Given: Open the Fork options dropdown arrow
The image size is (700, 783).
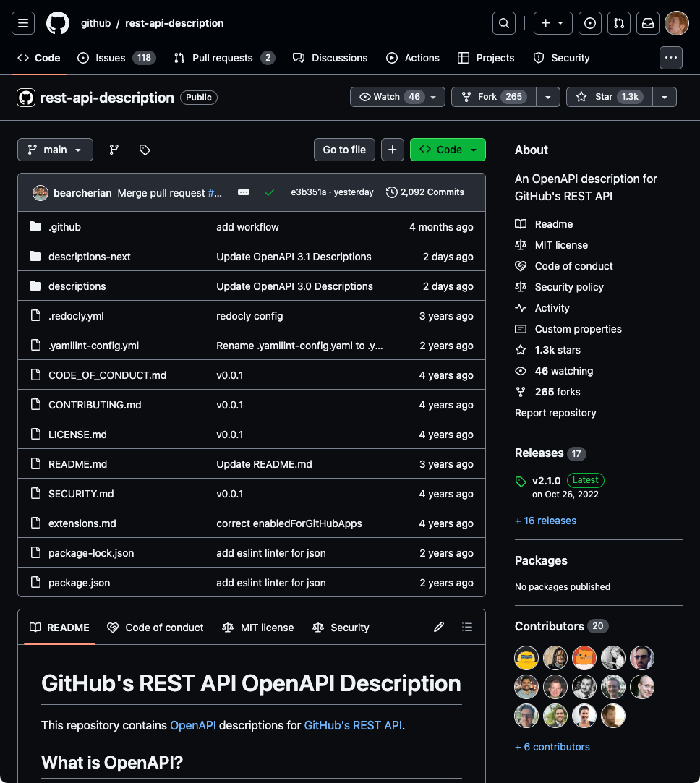Looking at the screenshot, I should pos(548,97).
